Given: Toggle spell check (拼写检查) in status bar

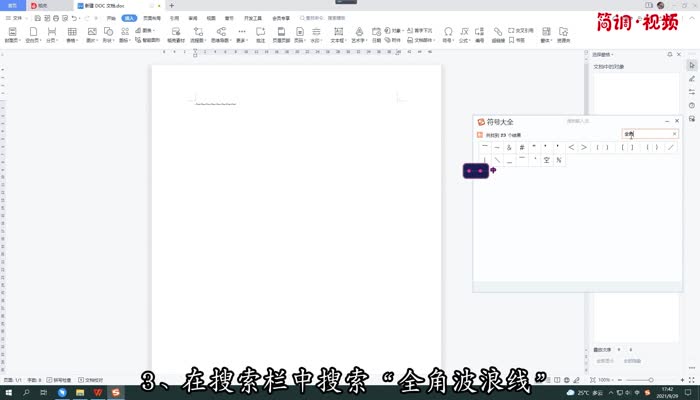Looking at the screenshot, I should coord(58,381).
